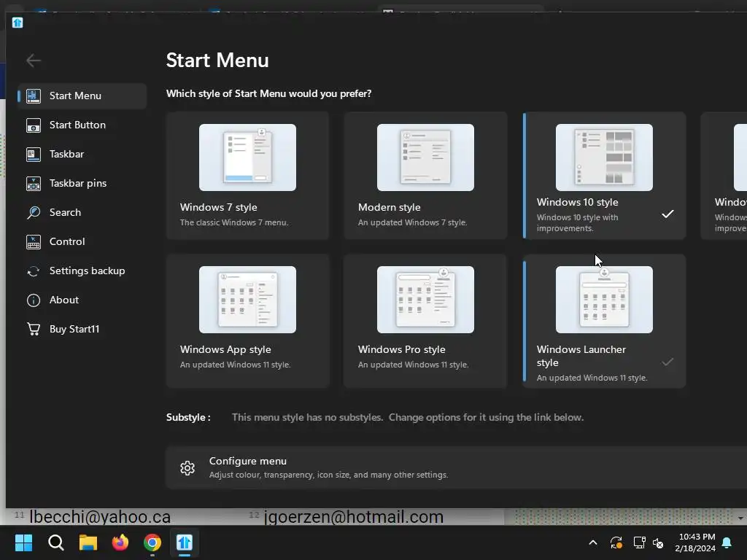Viewport: 747px width, 560px height.
Task: Click the Buy Start11 cart icon
Action: [x=34, y=329]
